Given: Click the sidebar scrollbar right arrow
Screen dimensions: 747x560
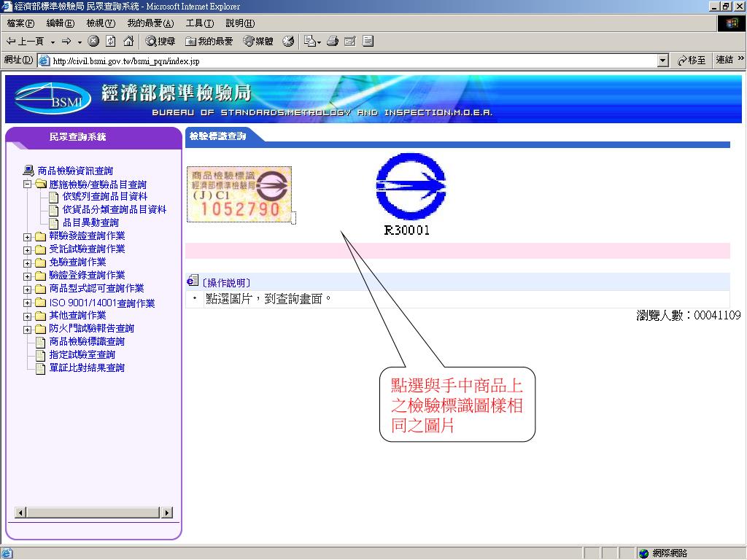Looking at the screenshot, I should pos(167,513).
